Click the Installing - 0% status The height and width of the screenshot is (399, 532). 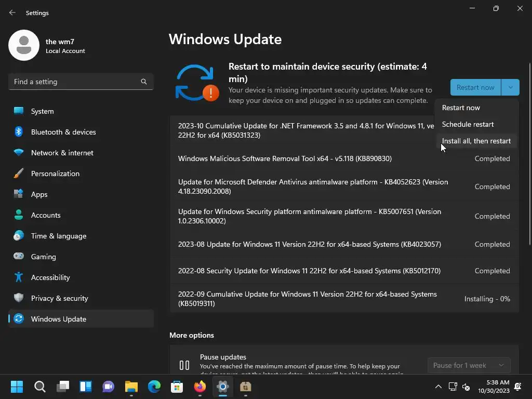487,299
